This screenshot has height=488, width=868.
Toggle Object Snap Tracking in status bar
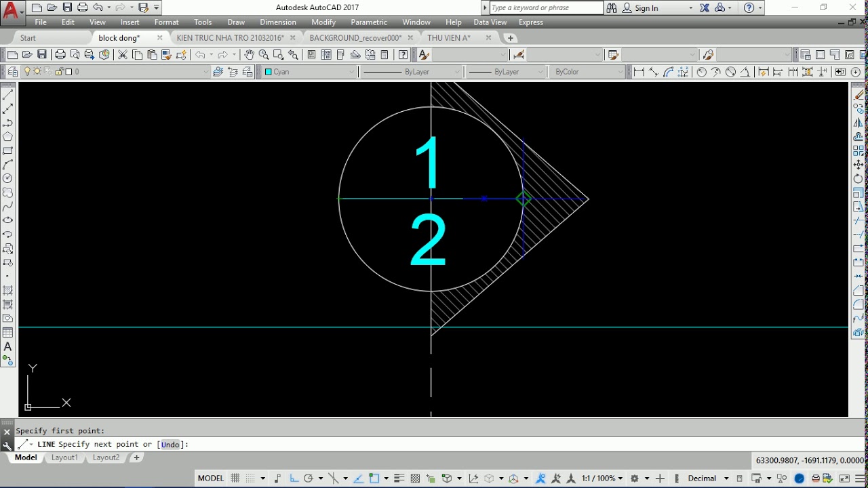359,479
